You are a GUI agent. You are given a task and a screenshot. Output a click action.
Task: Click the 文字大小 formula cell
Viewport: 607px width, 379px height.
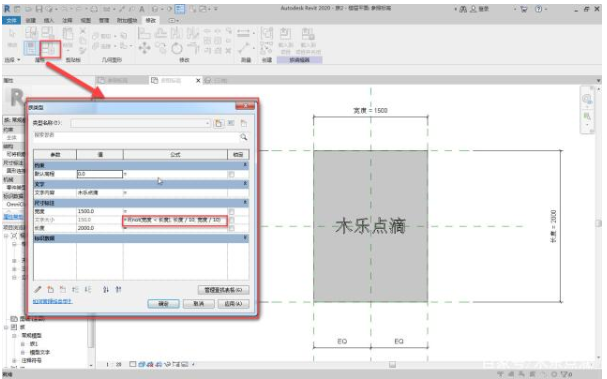click(x=175, y=220)
